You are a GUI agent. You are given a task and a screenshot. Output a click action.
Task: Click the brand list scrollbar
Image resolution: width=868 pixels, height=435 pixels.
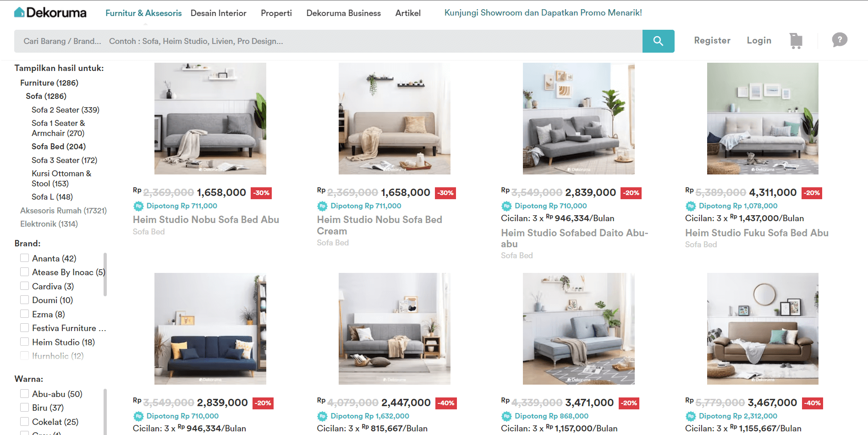click(x=105, y=275)
